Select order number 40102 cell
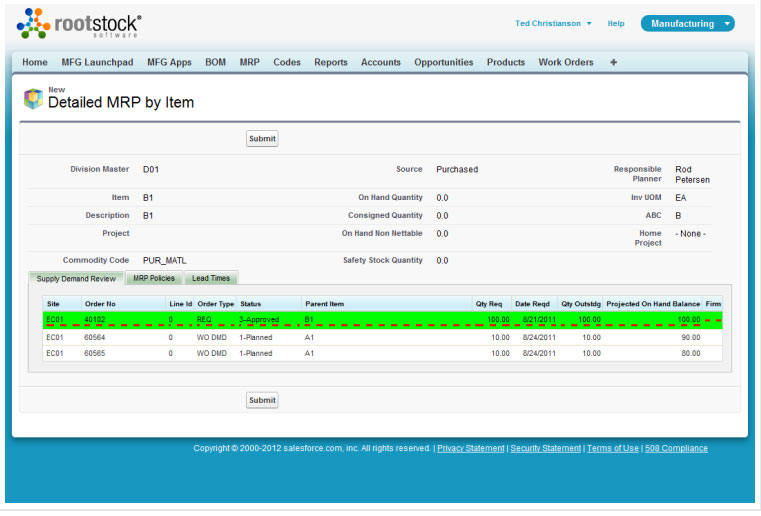Image resolution: width=761 pixels, height=516 pixels. 95,319
